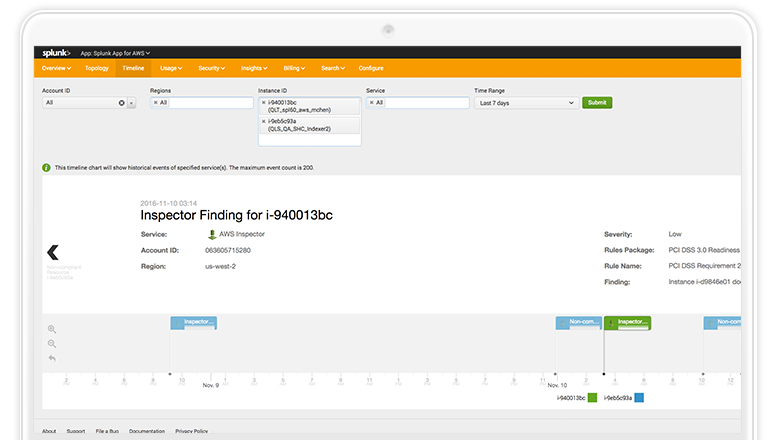Select the blue Inspector event near Nov. 9
The image size is (770, 440).
[193, 323]
